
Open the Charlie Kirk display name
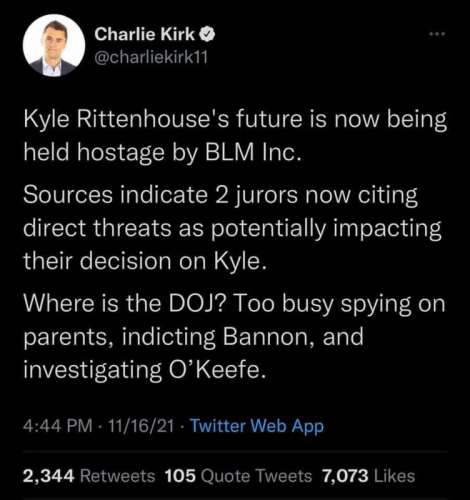[144, 34]
